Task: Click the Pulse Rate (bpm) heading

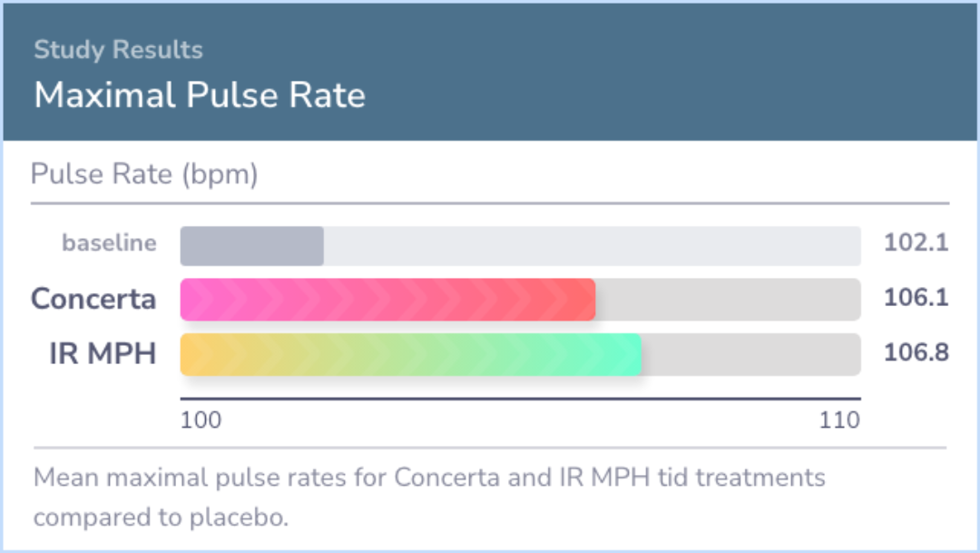Action: coord(144,174)
